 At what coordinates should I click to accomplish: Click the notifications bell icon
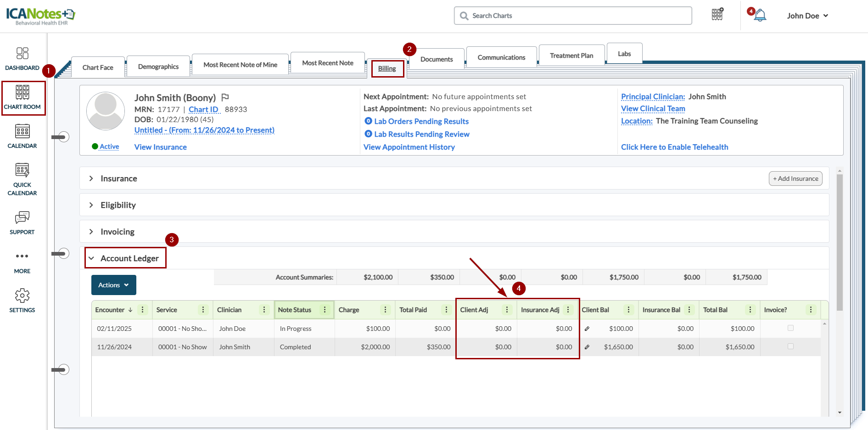760,16
